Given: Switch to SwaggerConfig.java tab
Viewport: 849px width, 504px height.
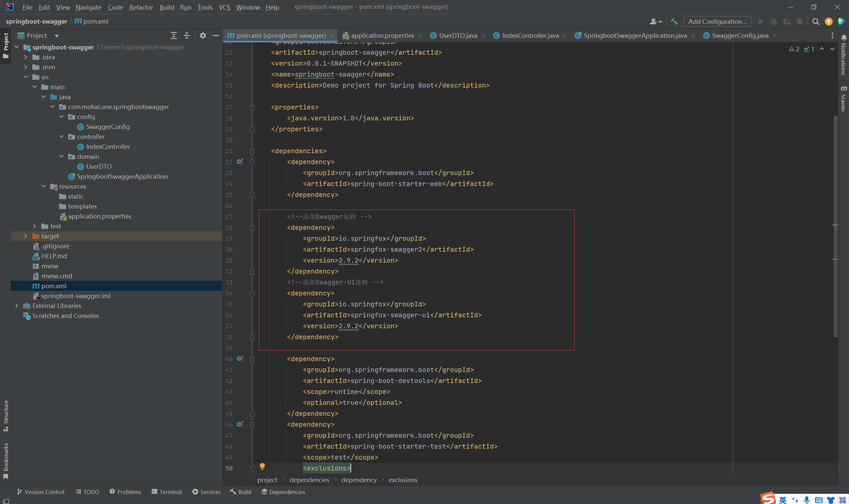Looking at the screenshot, I should 740,35.
